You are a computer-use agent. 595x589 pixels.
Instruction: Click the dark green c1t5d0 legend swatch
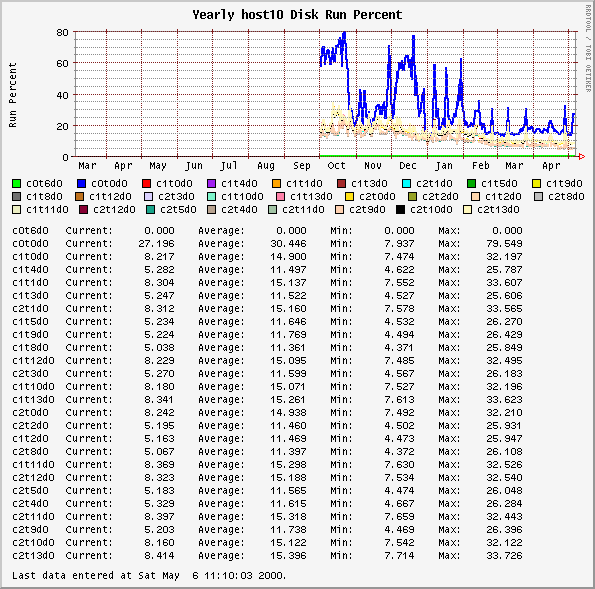(471, 184)
